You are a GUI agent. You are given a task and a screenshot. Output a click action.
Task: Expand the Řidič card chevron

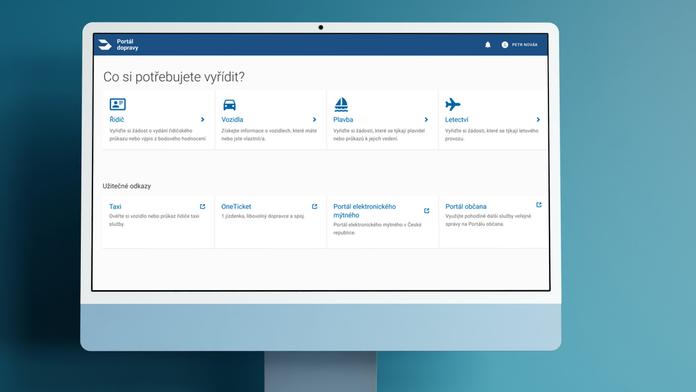(202, 119)
